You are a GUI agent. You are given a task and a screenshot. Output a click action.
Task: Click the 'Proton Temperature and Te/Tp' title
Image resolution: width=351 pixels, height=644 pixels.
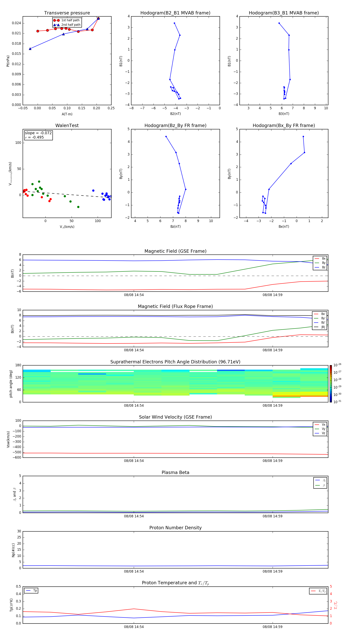175,583
